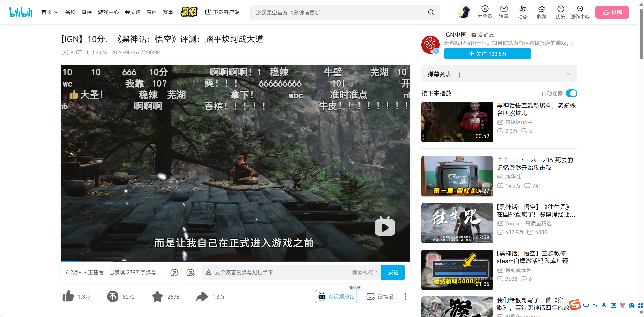
Task: Open 动态 feed icon
Action: click(523, 12)
